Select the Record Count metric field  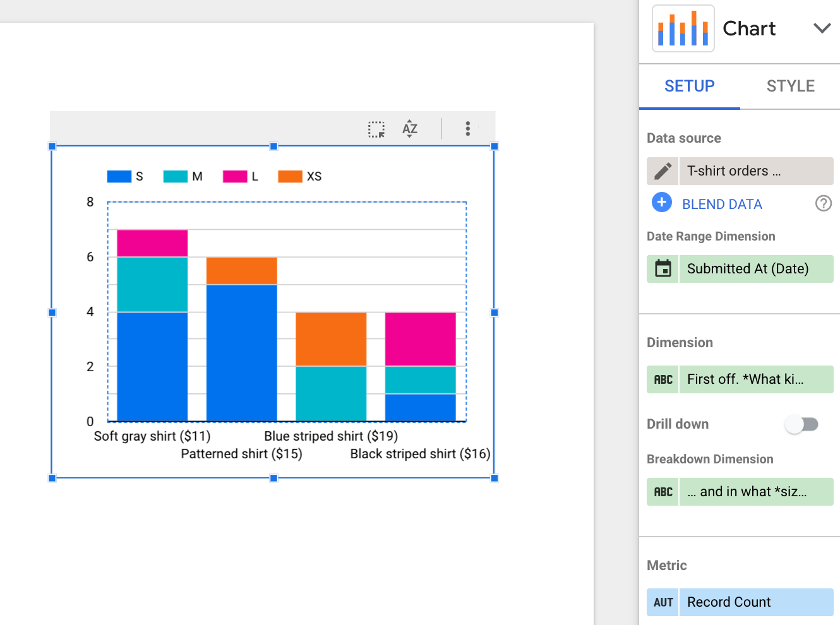tap(757, 602)
